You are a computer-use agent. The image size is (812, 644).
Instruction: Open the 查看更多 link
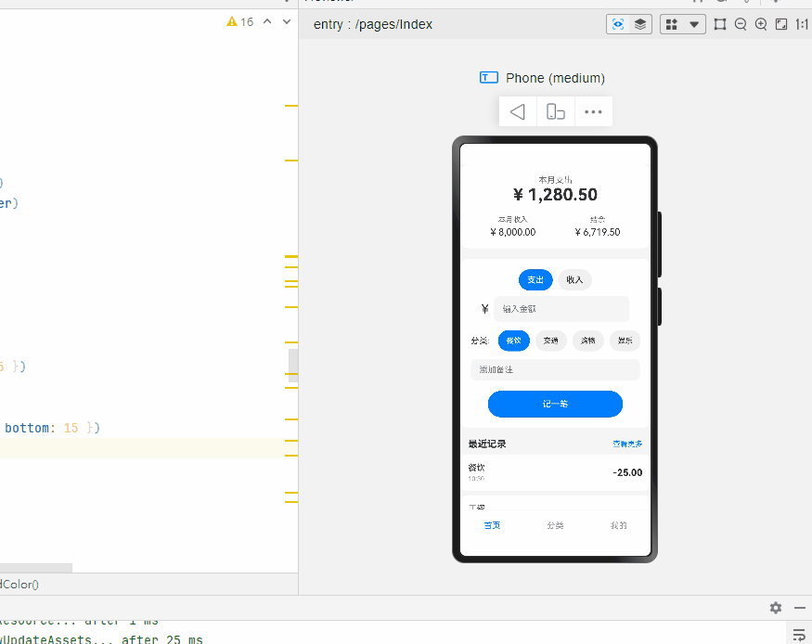pyautogui.click(x=627, y=444)
